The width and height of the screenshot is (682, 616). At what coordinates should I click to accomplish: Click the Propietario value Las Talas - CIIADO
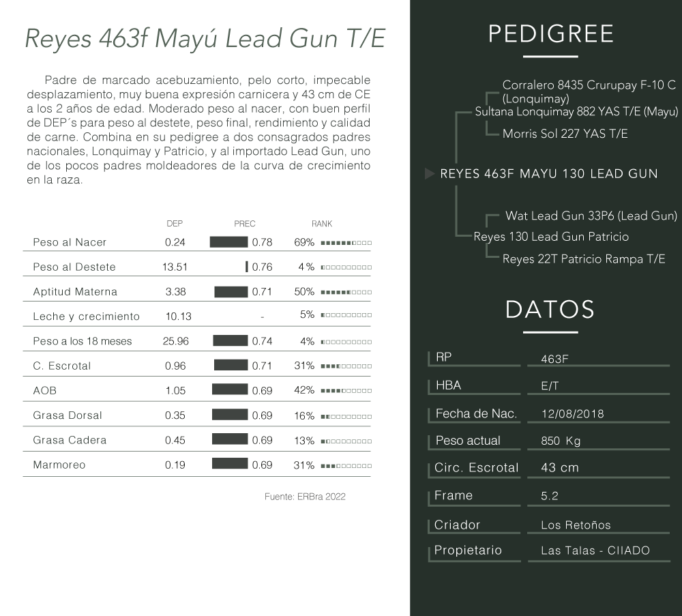(595, 551)
